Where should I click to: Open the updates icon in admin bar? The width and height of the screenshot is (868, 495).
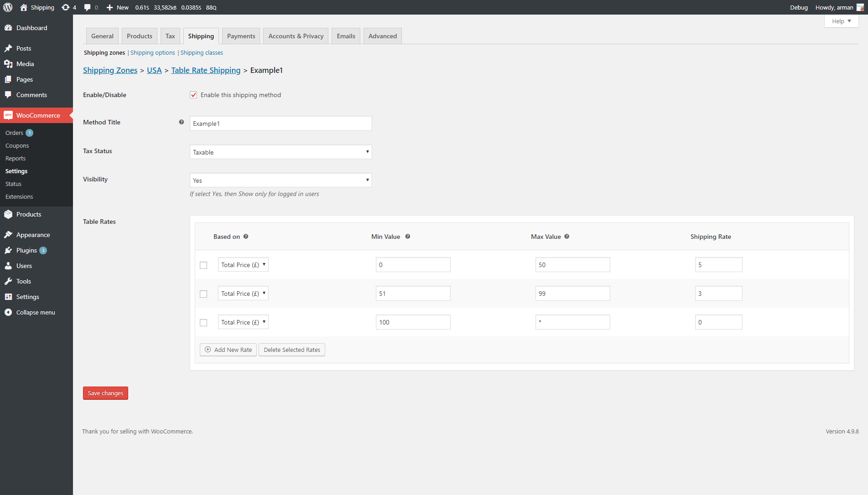pos(66,7)
